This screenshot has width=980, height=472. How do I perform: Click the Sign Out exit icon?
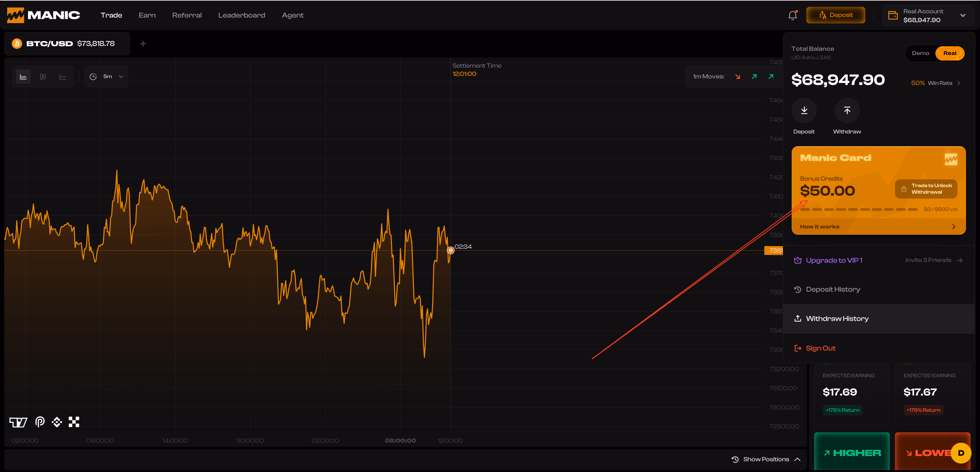(798, 348)
